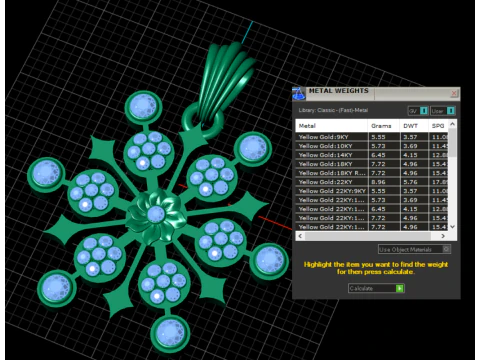Sort by the Grams column header
This screenshot has height=360, width=480.
tap(384, 126)
